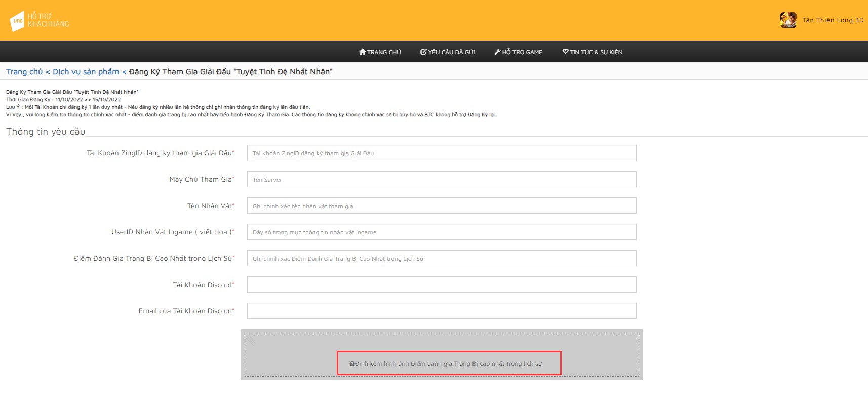Click the VNG logo icon
Screen dimensions: 868x400
pyautogui.click(x=17, y=21)
